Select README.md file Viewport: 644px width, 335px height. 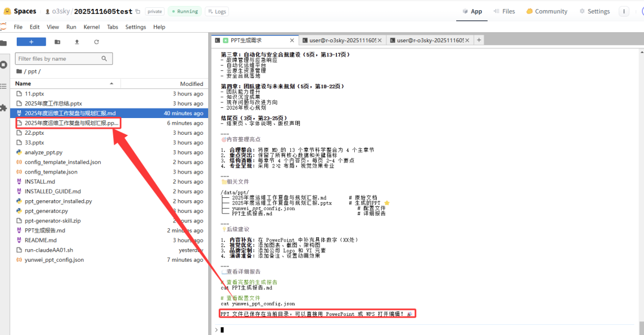(x=109, y=240)
